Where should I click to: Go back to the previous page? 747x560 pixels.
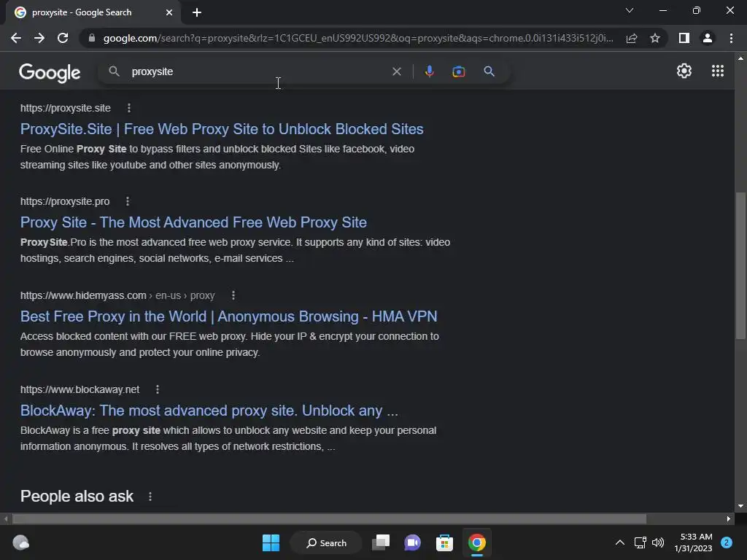[x=16, y=38]
